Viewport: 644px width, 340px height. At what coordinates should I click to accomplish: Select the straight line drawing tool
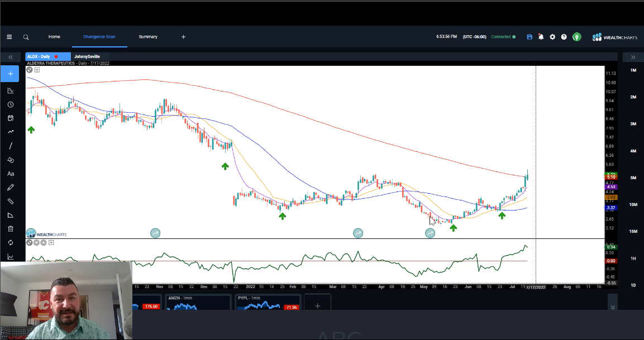point(10,146)
